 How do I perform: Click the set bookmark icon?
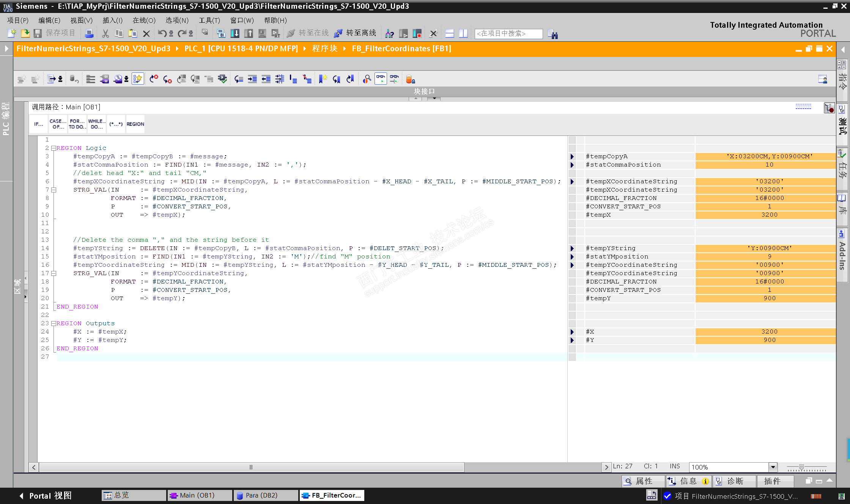(323, 79)
